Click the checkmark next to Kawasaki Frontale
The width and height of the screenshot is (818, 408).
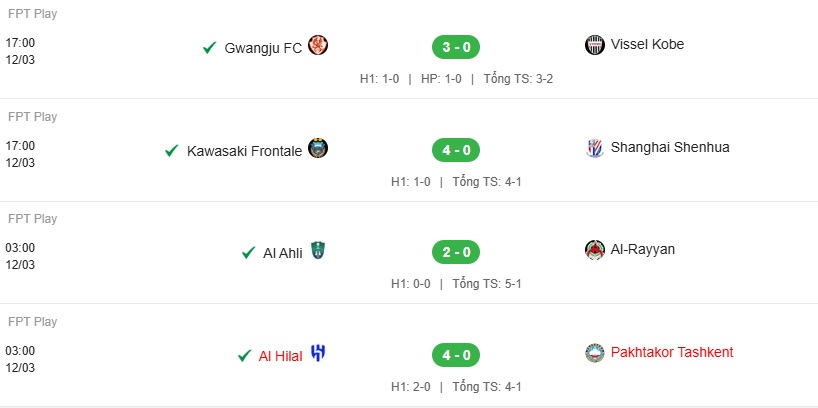click(x=172, y=151)
